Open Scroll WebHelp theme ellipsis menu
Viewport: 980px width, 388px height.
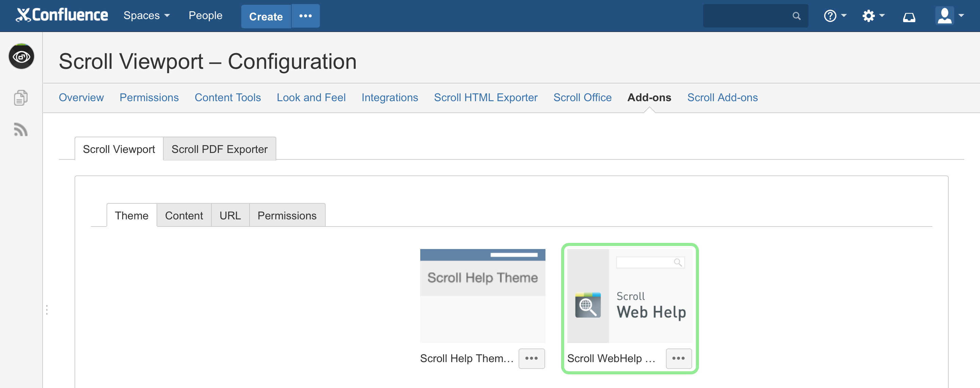point(678,358)
